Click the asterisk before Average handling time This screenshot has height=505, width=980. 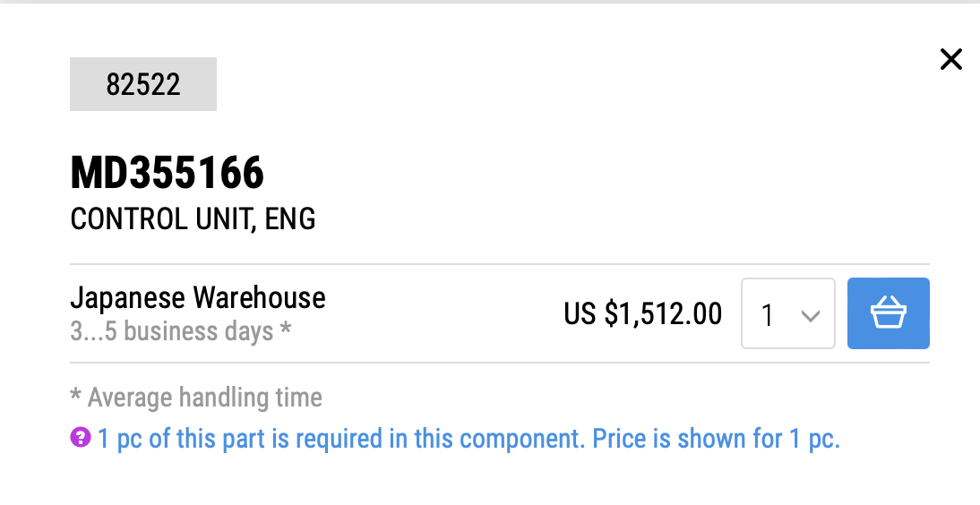tap(75, 394)
